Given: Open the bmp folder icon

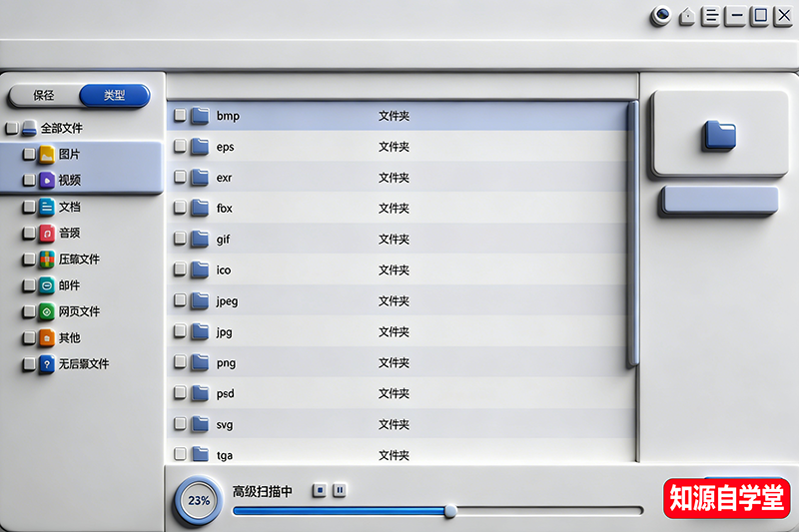Looking at the screenshot, I should [x=200, y=116].
